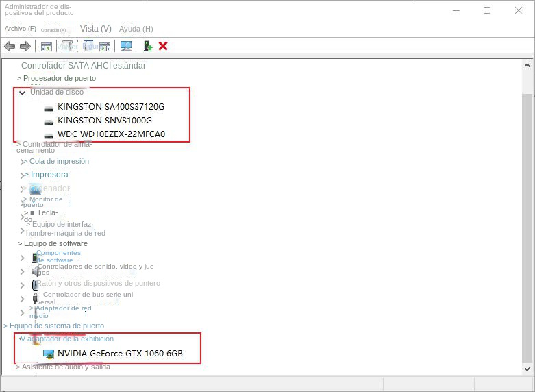This screenshot has height=392, width=535.
Task: Expand the Ordenador category
Action: click(23, 188)
